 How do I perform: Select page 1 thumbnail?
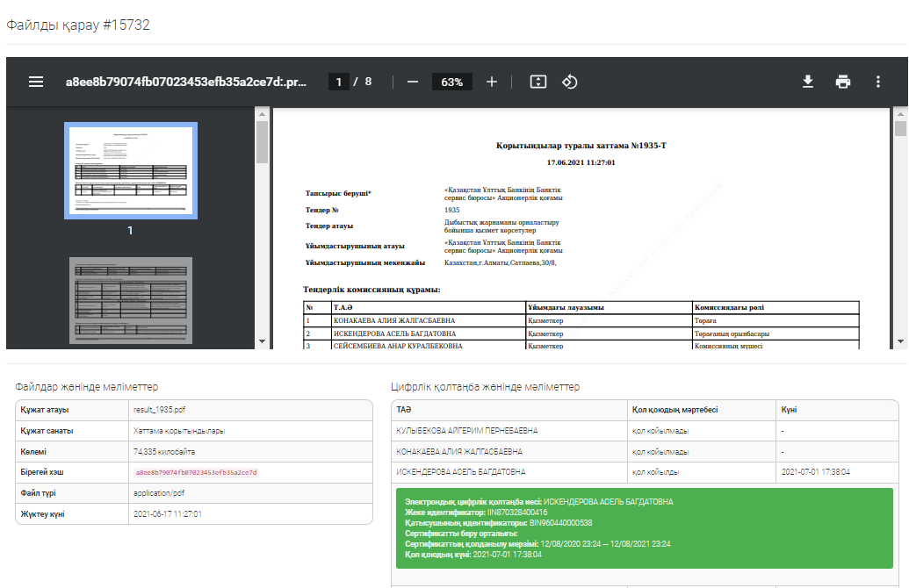(x=130, y=170)
